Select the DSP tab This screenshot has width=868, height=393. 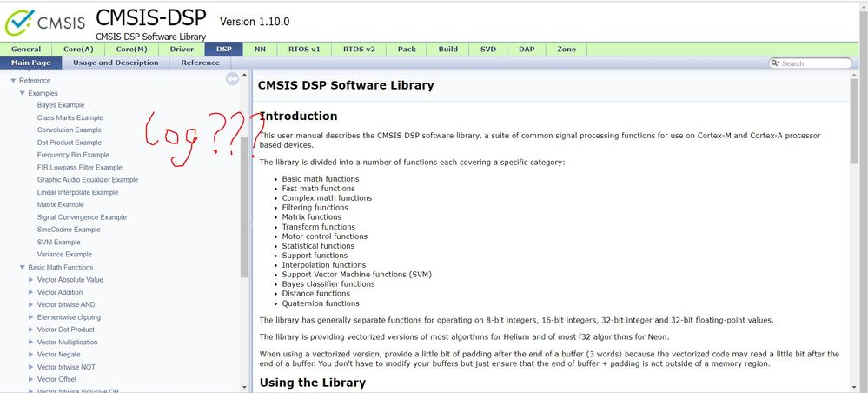224,49
